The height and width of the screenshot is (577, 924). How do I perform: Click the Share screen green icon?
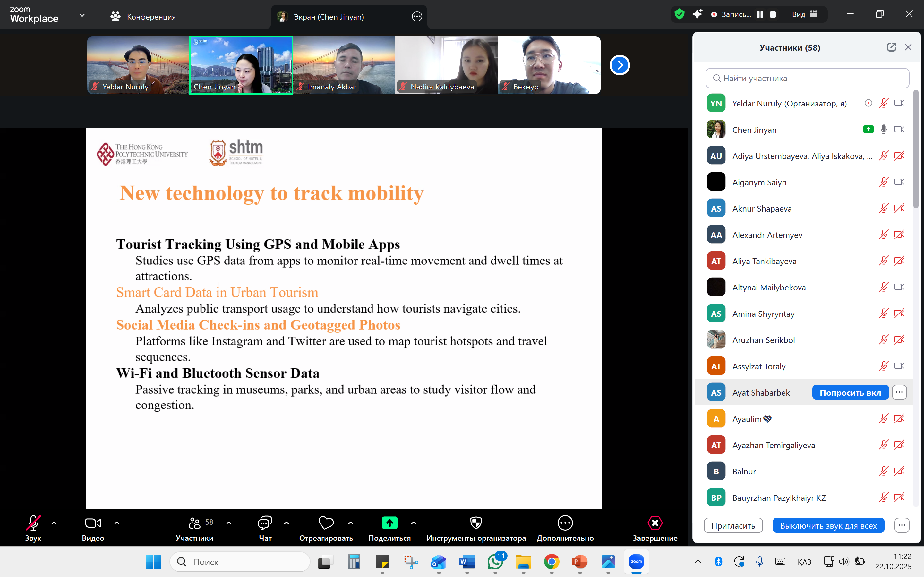coord(389,523)
